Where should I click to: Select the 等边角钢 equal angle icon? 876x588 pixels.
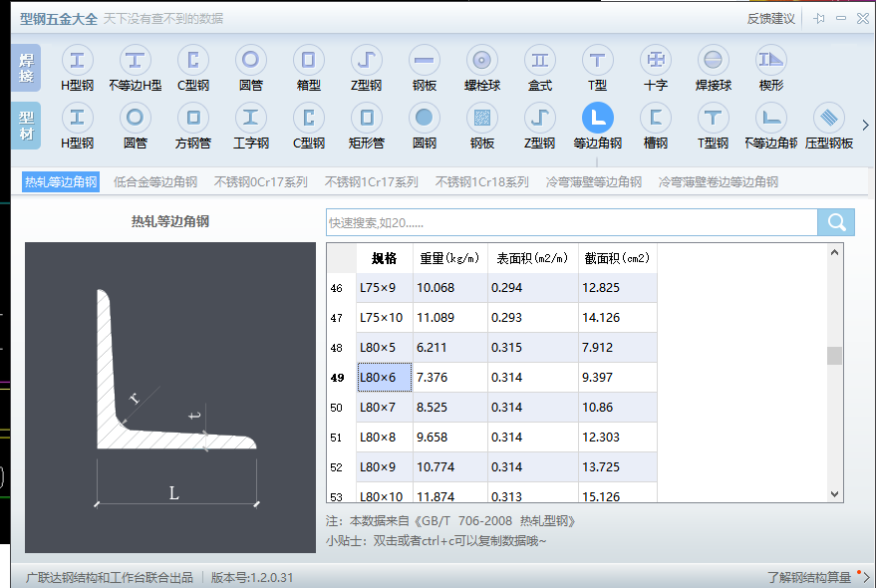pos(598,118)
